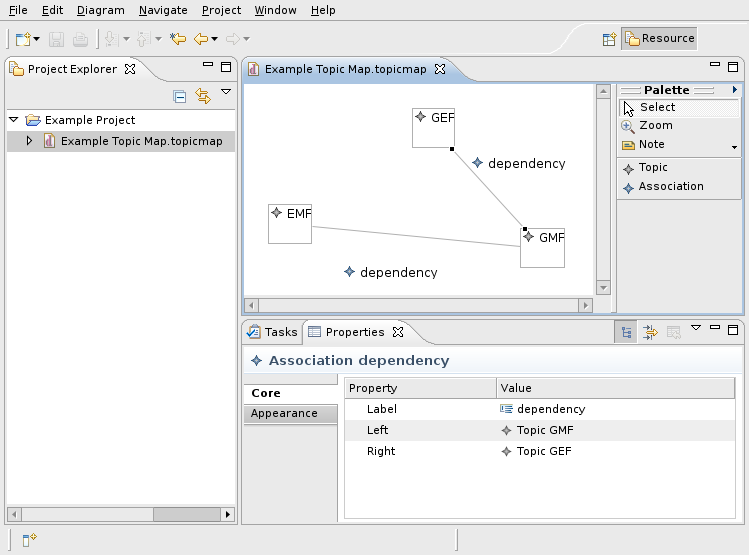Click the Print toolbar icon
Viewport: 749px width, 555px height.
(80, 39)
